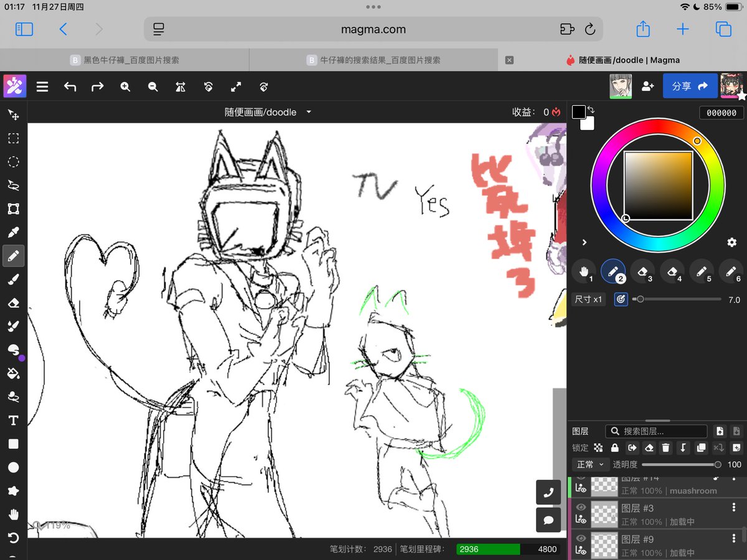Select the hand pan tool in left toolbar
This screenshot has height=560, width=747.
(x=13, y=515)
